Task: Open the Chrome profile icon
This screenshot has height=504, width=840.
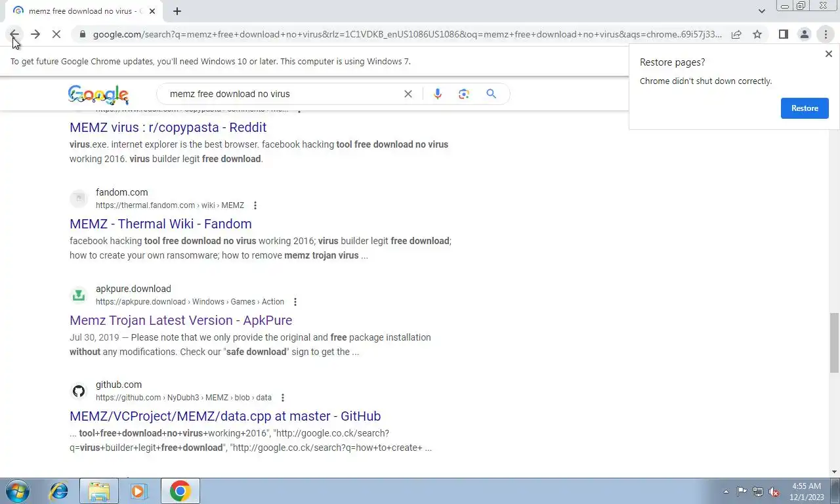Action: (x=804, y=34)
